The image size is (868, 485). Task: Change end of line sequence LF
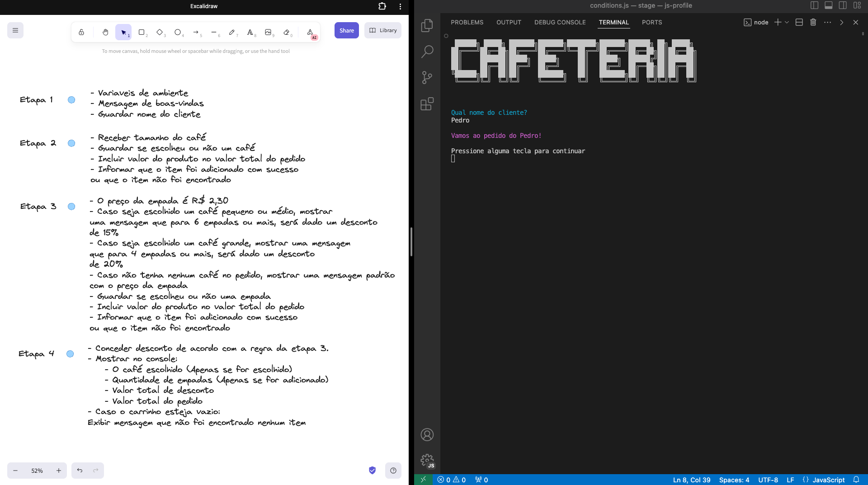click(x=790, y=480)
